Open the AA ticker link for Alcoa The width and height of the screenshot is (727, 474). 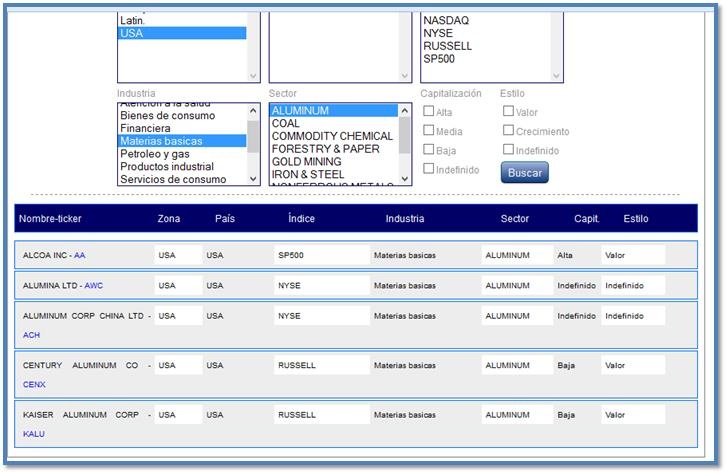(79, 255)
